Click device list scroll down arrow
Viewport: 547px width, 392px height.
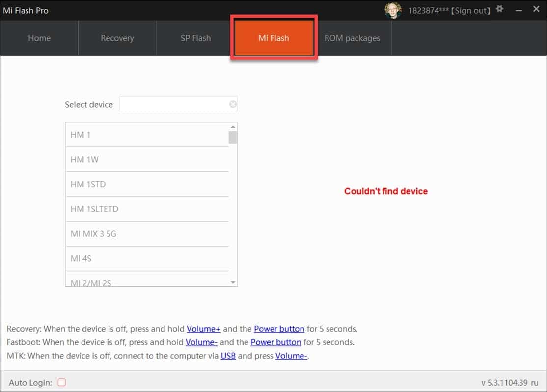click(x=233, y=282)
